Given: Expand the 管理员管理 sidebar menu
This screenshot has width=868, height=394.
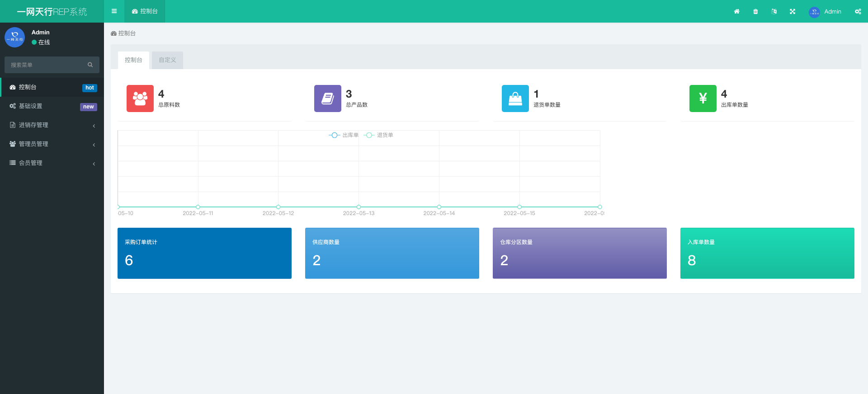Looking at the screenshot, I should (x=52, y=144).
